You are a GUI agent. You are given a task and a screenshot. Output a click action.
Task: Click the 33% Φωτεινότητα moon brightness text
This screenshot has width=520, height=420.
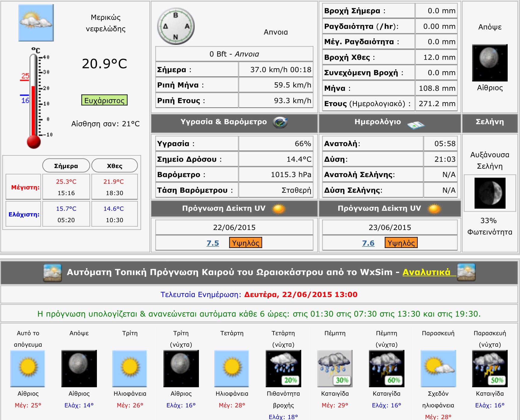(490, 226)
